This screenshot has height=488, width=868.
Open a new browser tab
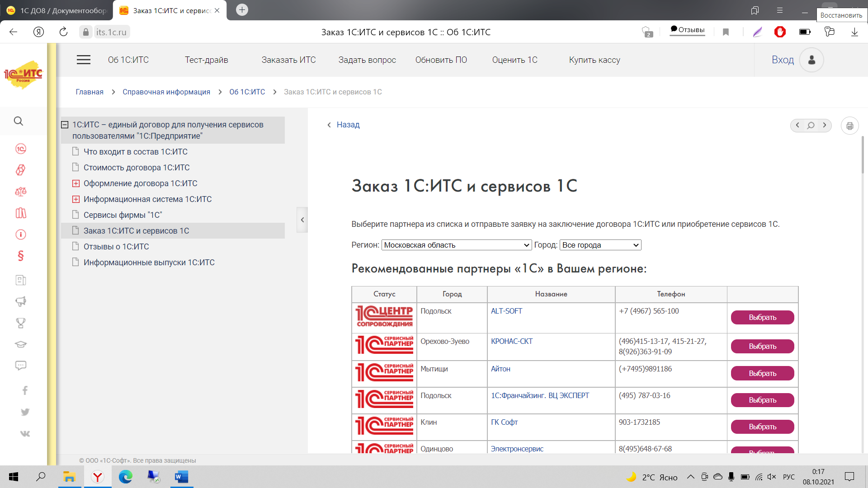click(x=242, y=10)
